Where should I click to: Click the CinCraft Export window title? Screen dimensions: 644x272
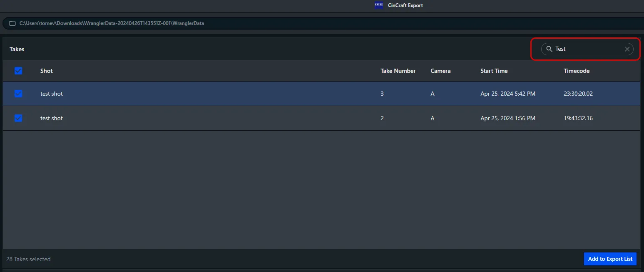click(x=405, y=5)
